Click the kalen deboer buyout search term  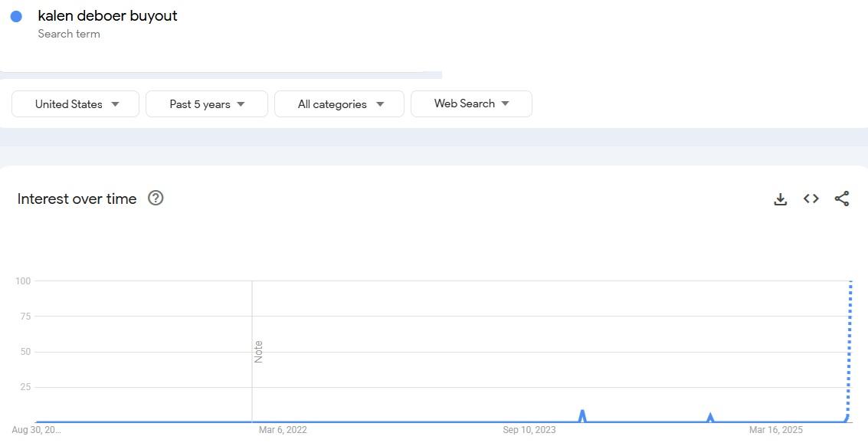(x=107, y=15)
